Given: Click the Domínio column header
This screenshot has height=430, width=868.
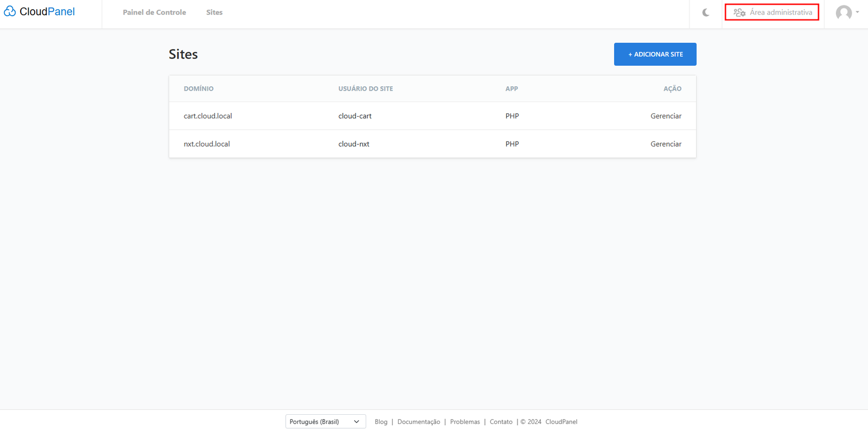Looking at the screenshot, I should 199,88.
